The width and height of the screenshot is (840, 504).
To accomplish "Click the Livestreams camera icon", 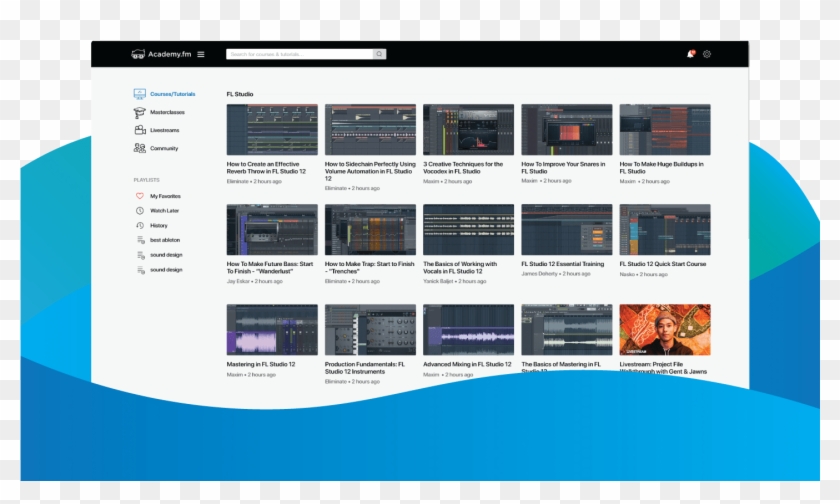I will (139, 130).
